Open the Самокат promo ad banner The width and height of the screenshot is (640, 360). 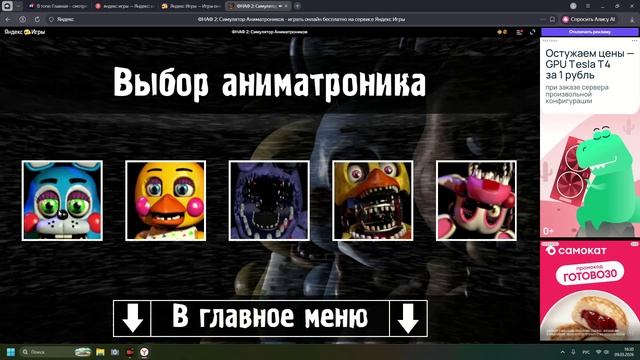click(x=590, y=290)
